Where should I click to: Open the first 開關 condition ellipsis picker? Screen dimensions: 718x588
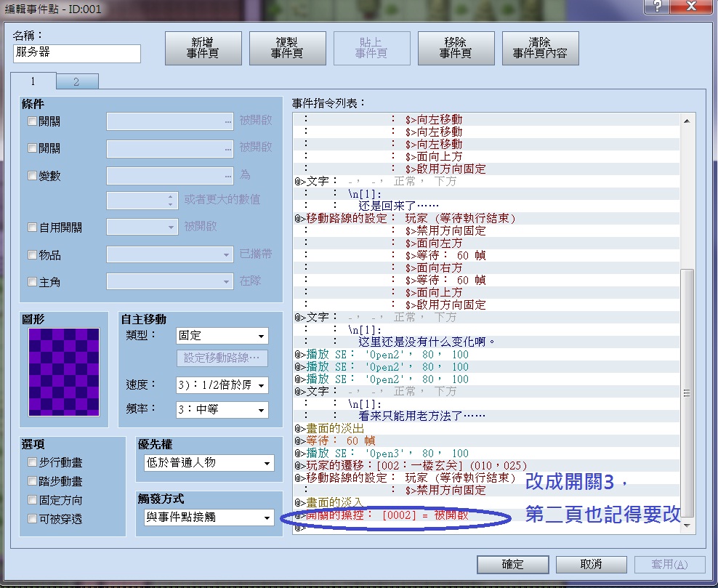tap(227, 122)
